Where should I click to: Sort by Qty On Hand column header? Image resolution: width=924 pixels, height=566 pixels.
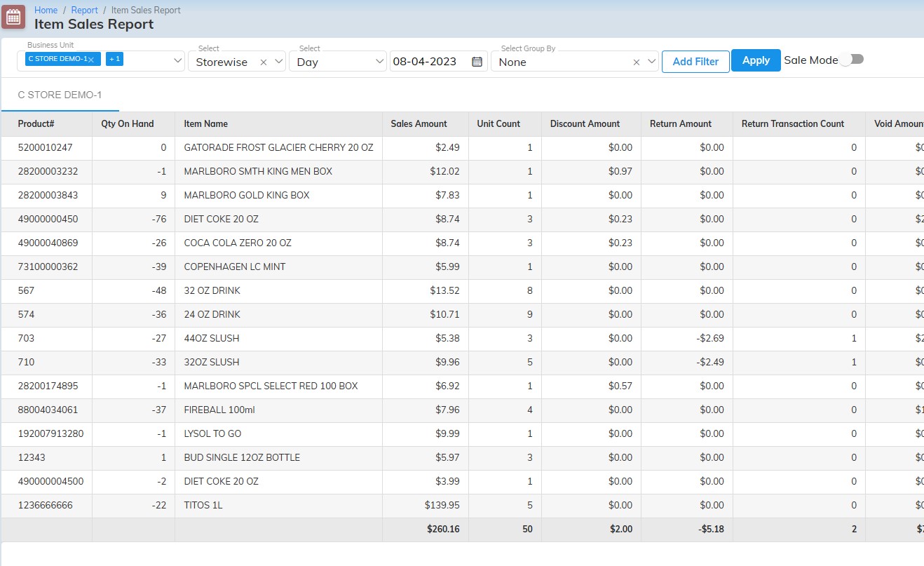[x=128, y=123]
